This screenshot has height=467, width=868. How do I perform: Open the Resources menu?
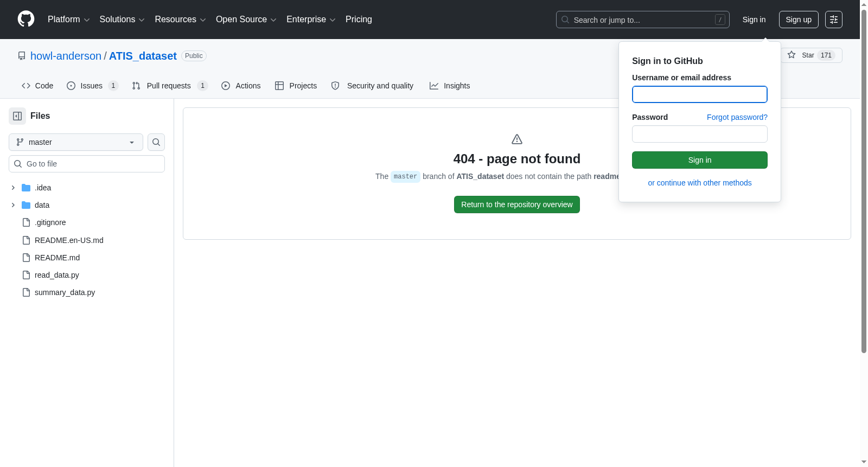click(x=180, y=20)
